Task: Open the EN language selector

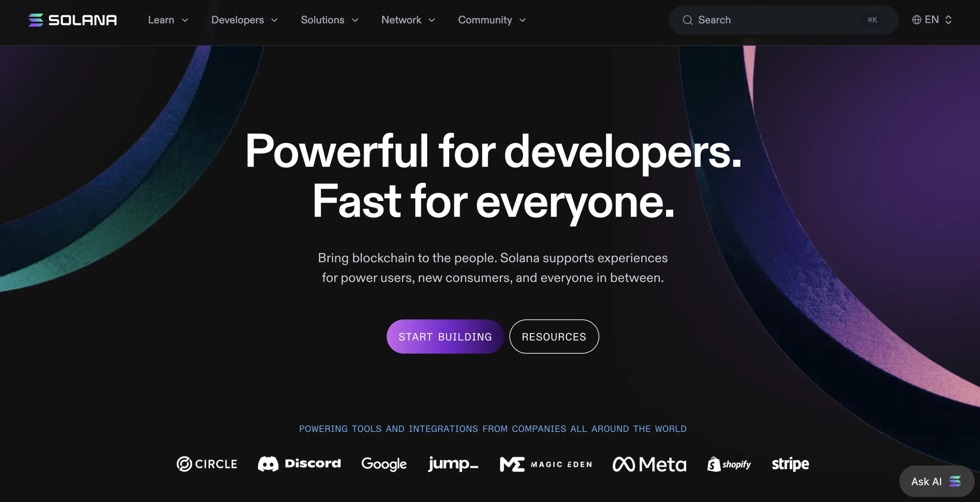Action: 932,20
